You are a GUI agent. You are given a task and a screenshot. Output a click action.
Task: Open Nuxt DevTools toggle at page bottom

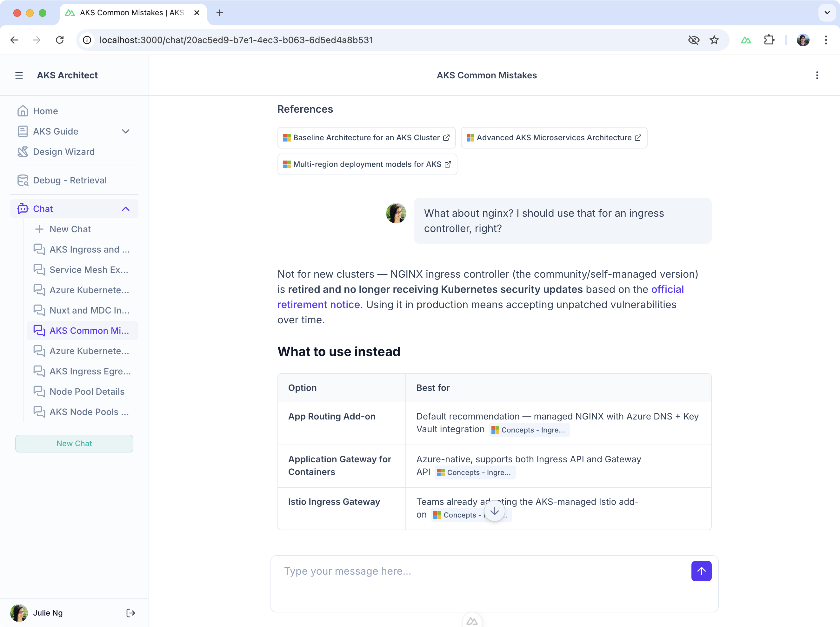[472, 621]
